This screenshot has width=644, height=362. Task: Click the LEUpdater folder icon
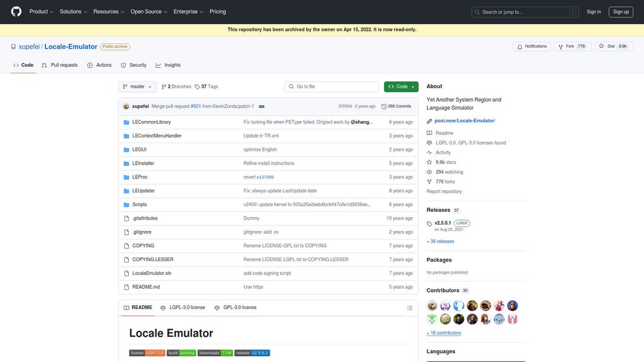pos(126,191)
